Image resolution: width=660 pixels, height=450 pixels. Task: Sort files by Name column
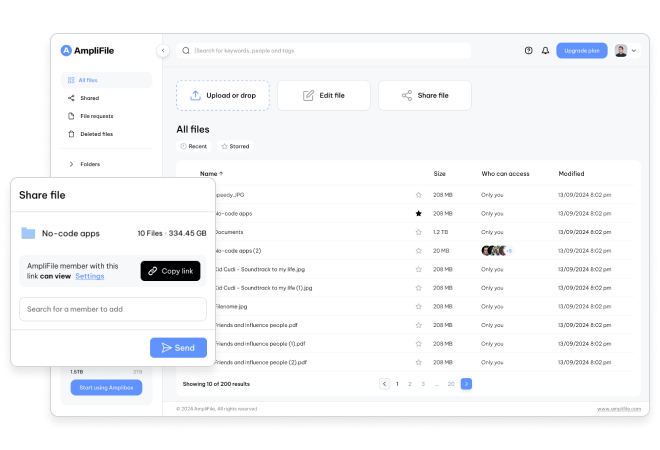pyautogui.click(x=210, y=173)
